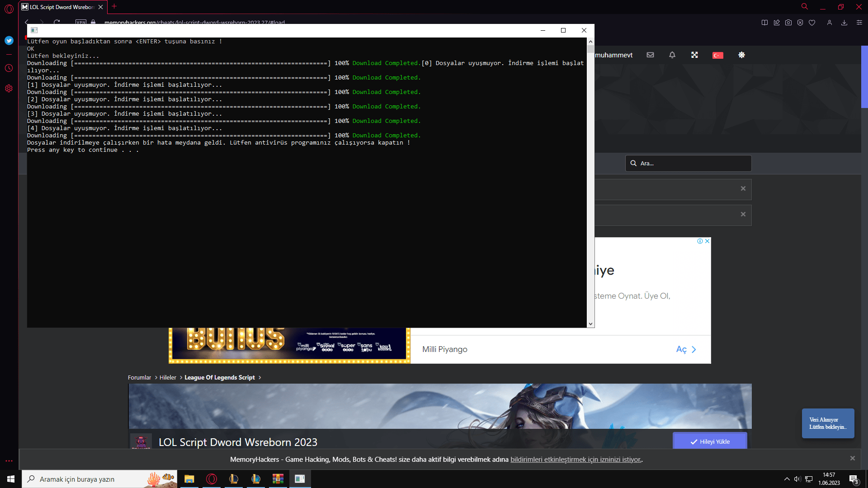This screenshot has height=488, width=868.
Task: Open Twitter from the Opera sidebar
Action: coord(9,41)
